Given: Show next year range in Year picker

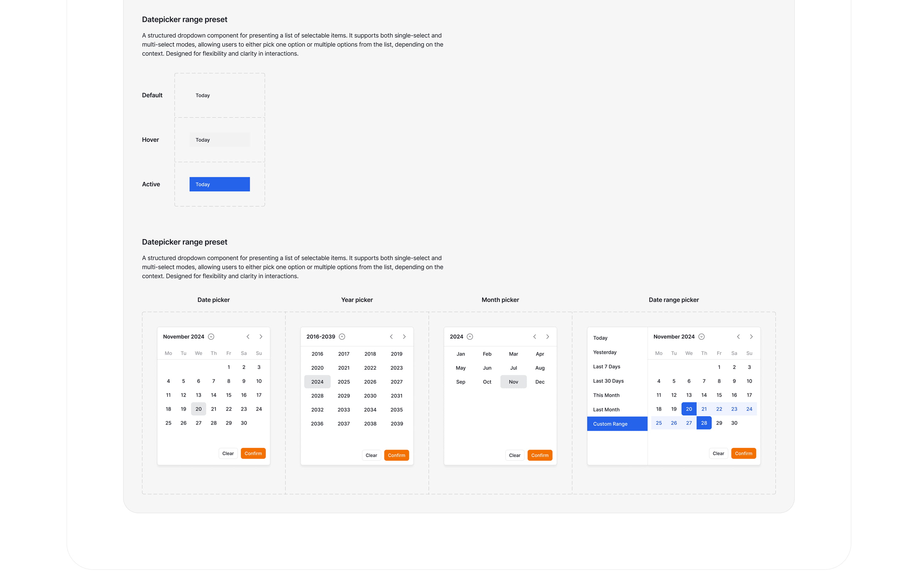Looking at the screenshot, I should 404,337.
